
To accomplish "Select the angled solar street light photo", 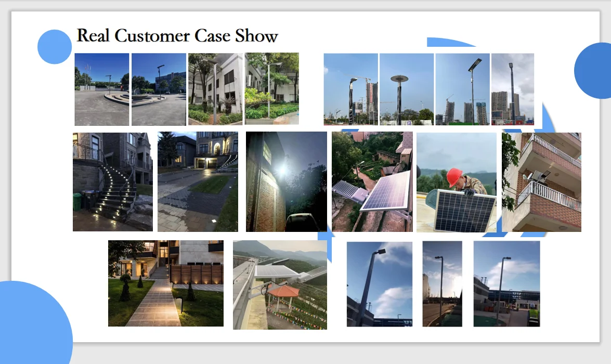I will pyautogui.click(x=462, y=89).
